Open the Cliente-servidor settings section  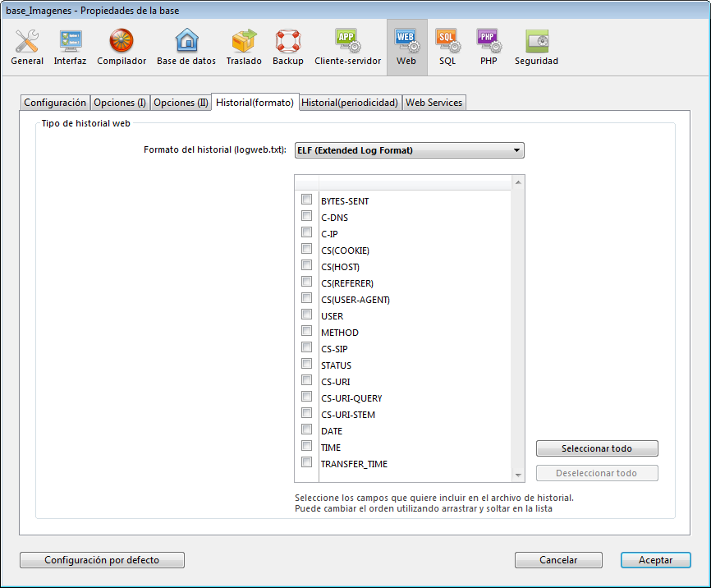point(348,47)
